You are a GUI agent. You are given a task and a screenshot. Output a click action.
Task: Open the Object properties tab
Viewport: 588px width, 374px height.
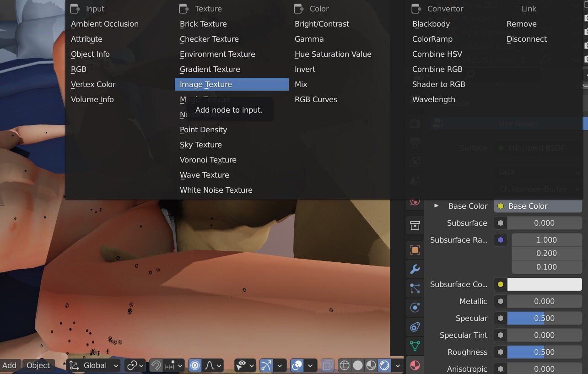click(415, 250)
